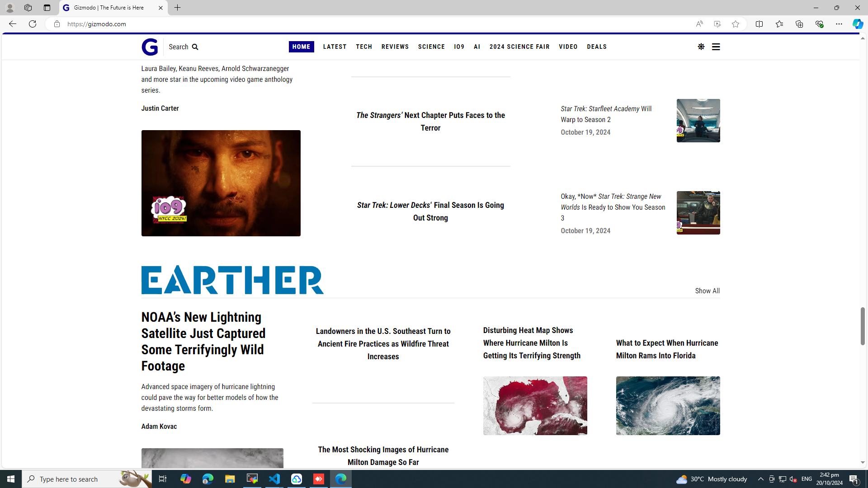The width and height of the screenshot is (868, 488).
Task: Open Settings and more menu
Action: pyautogui.click(x=839, y=24)
